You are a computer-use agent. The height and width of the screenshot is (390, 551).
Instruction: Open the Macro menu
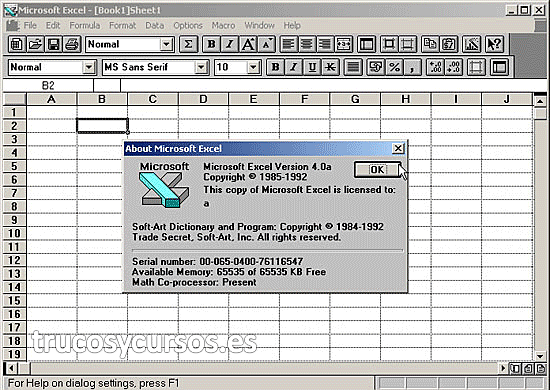tap(223, 26)
